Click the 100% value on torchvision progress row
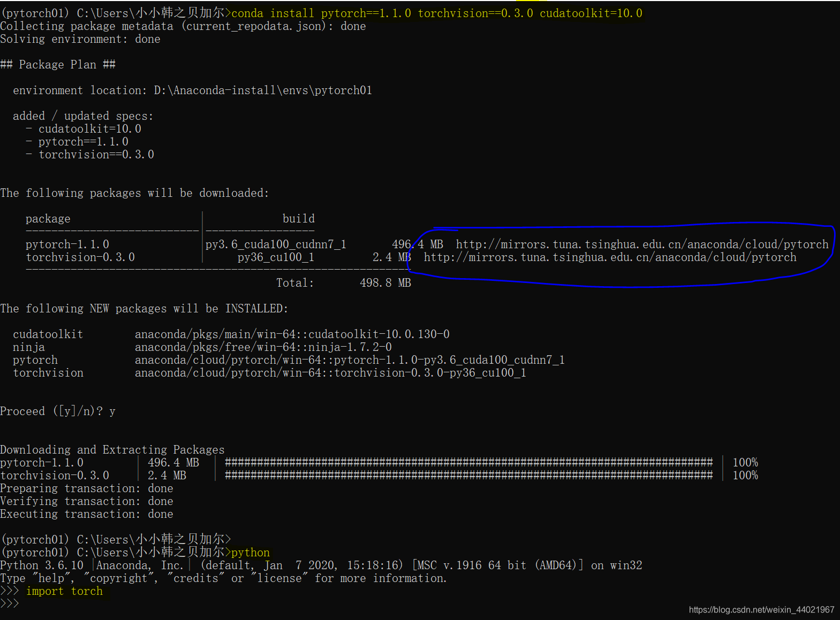This screenshot has width=840, height=620. pos(745,475)
